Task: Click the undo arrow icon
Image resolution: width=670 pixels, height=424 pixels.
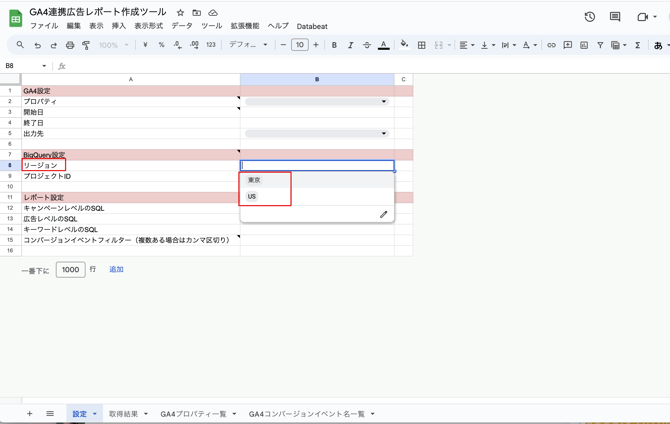Action: (x=38, y=45)
